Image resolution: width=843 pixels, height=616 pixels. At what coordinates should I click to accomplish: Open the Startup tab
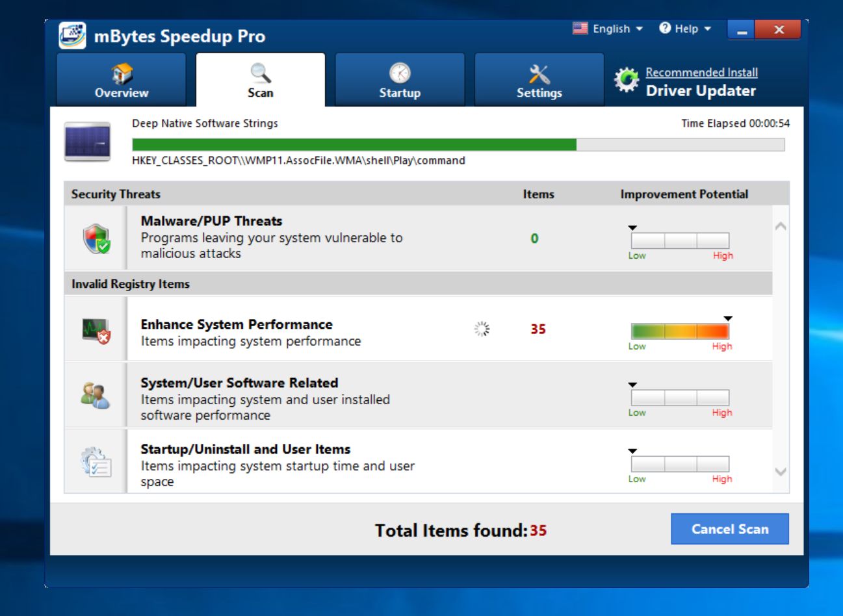coord(400,80)
